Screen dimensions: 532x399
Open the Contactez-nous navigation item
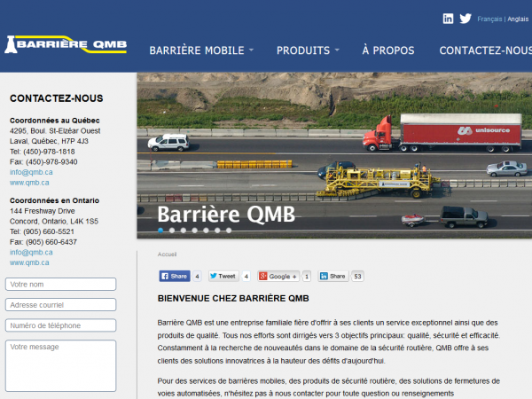click(x=486, y=51)
